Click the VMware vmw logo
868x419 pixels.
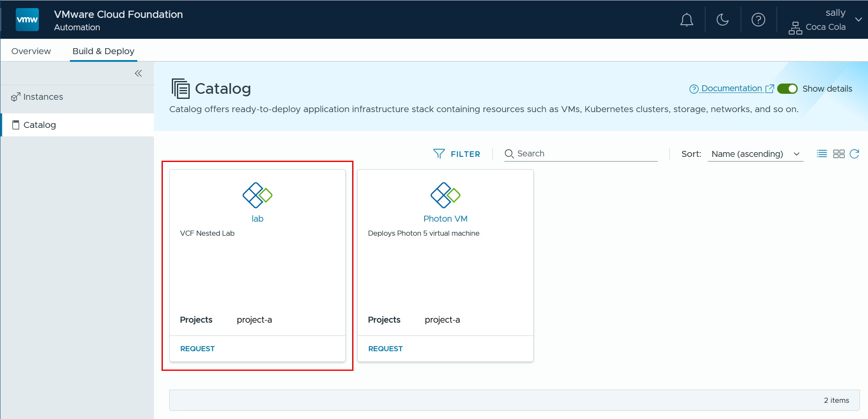[27, 20]
